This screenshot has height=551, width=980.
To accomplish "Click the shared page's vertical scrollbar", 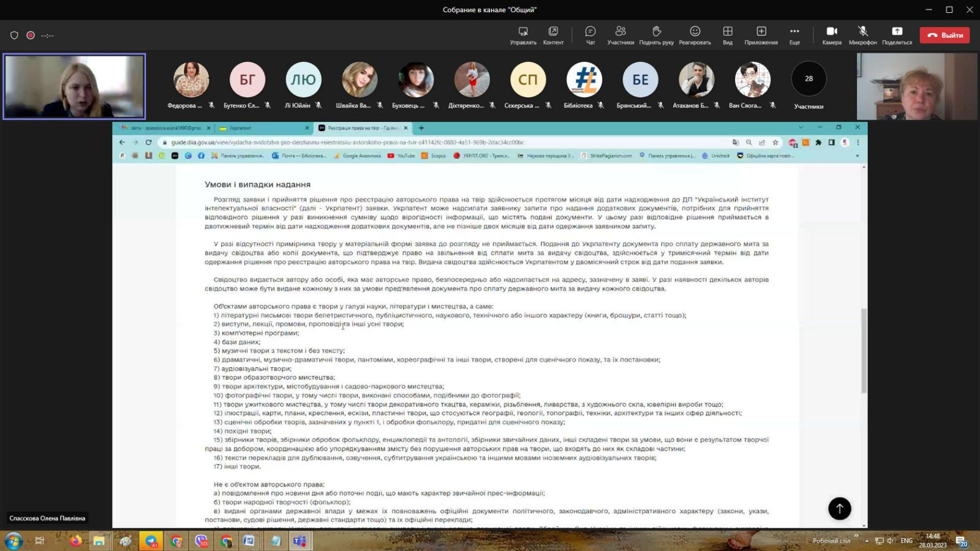I will 864,351.
